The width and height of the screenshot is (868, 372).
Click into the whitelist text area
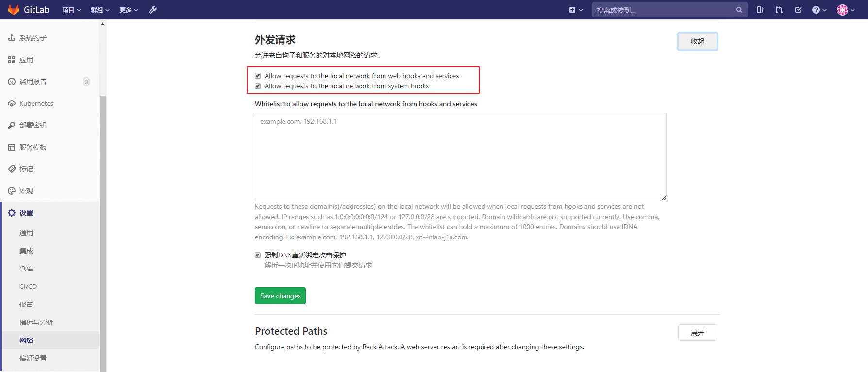click(460, 156)
